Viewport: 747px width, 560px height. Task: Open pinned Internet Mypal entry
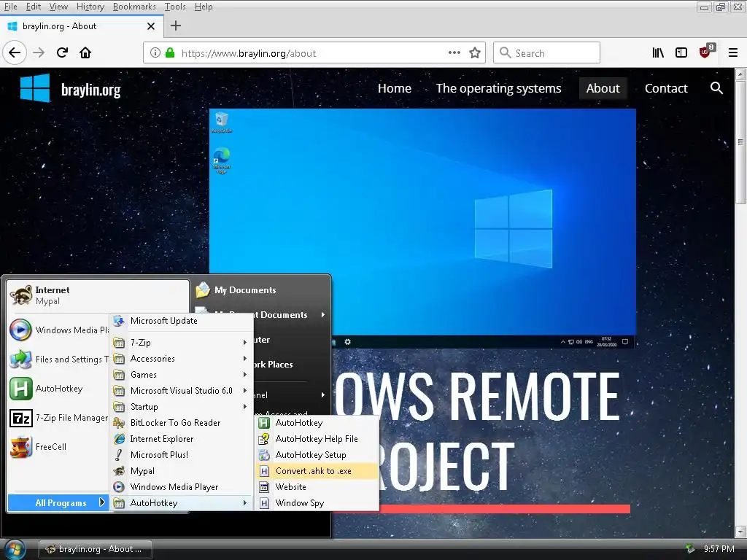[x=98, y=296]
